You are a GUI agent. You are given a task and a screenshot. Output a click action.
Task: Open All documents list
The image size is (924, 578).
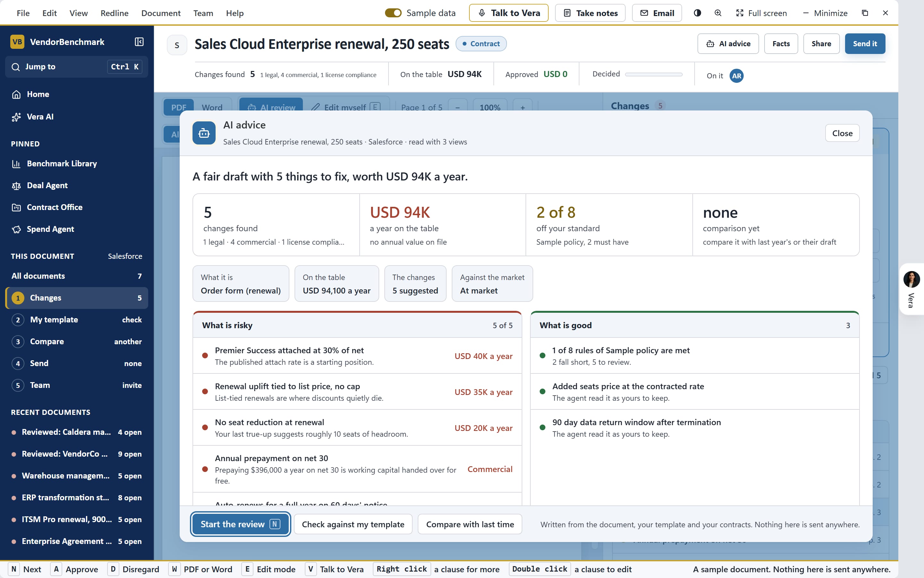[x=76, y=276]
